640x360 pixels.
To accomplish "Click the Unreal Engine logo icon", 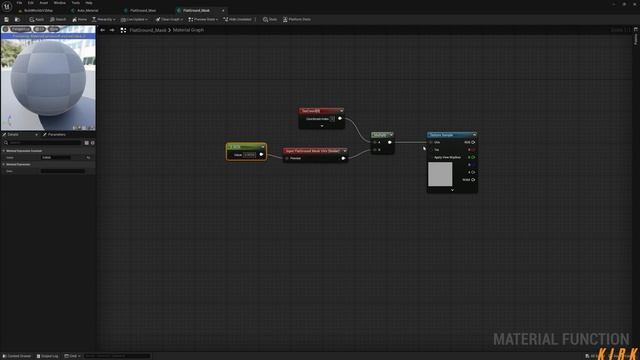I will click(x=7, y=6).
